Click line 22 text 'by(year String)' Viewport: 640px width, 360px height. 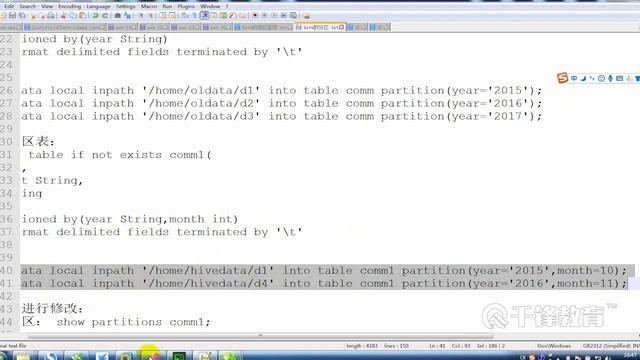[x=115, y=39]
